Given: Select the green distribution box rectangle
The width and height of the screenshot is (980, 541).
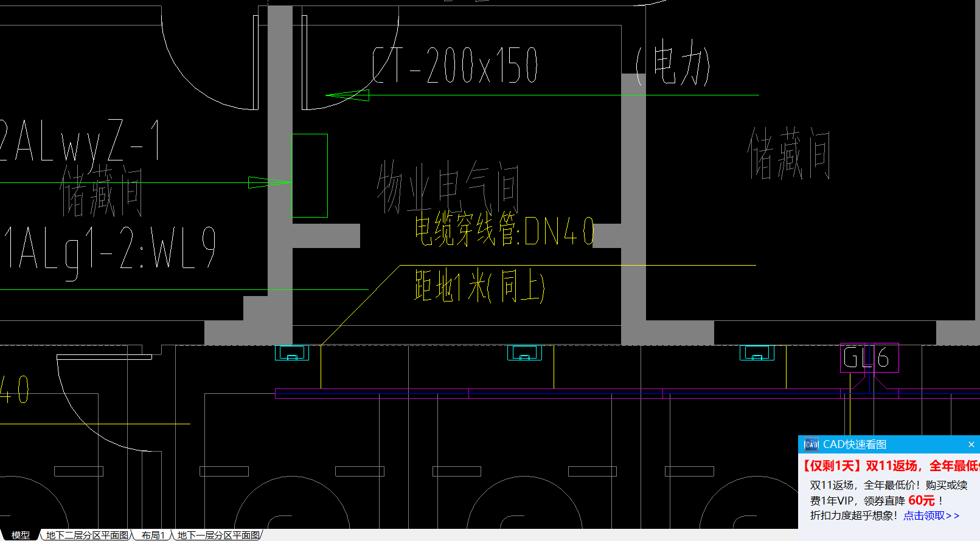Looking at the screenshot, I should click(310, 176).
